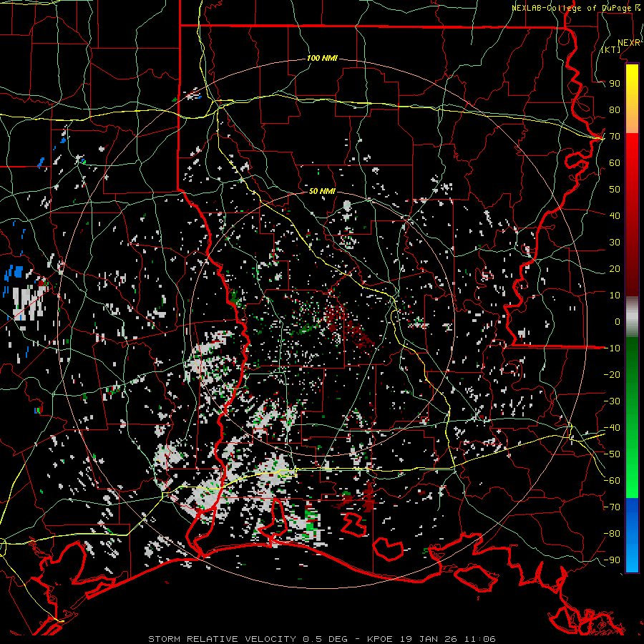The image size is (644, 644).
Task: Click the -60 knots scale label
Action: point(612,481)
